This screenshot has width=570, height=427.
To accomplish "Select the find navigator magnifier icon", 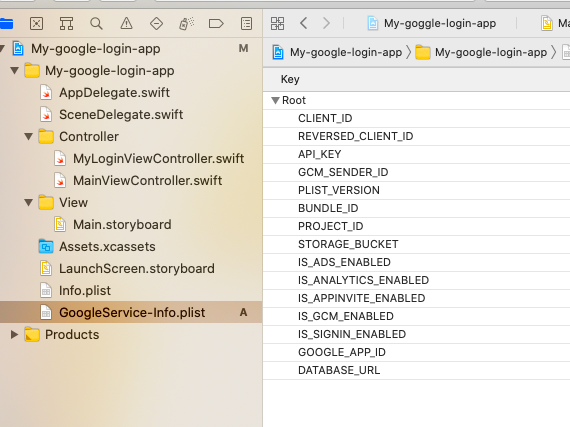I will click(96, 24).
